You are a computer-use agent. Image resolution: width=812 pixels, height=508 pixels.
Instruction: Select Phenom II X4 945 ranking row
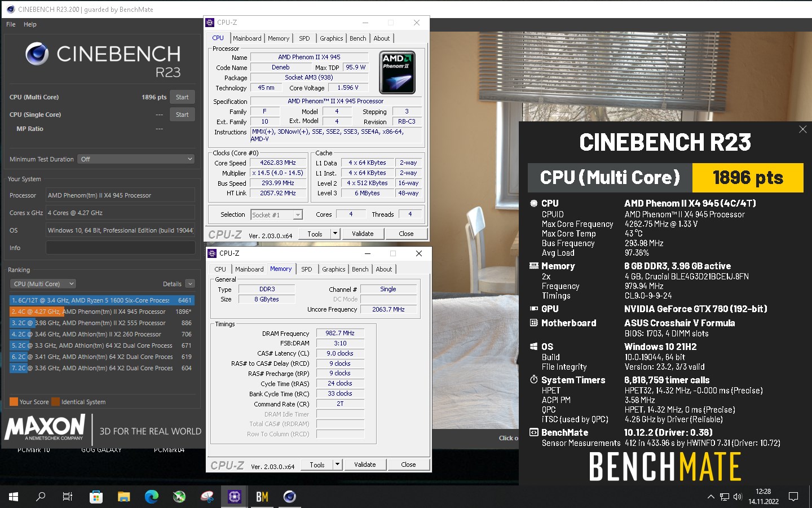(x=102, y=312)
